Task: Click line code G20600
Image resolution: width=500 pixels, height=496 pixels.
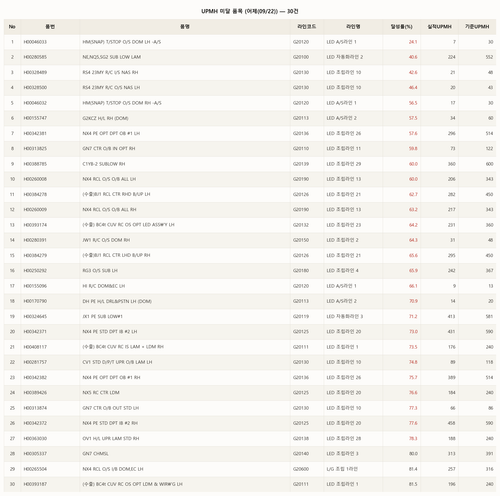Action: tap(301, 469)
